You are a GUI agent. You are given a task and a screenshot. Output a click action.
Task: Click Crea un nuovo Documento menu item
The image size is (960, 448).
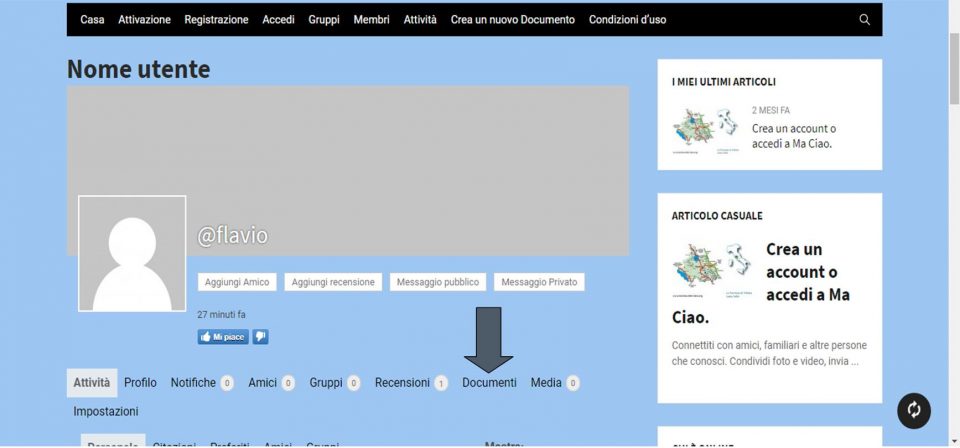(512, 20)
